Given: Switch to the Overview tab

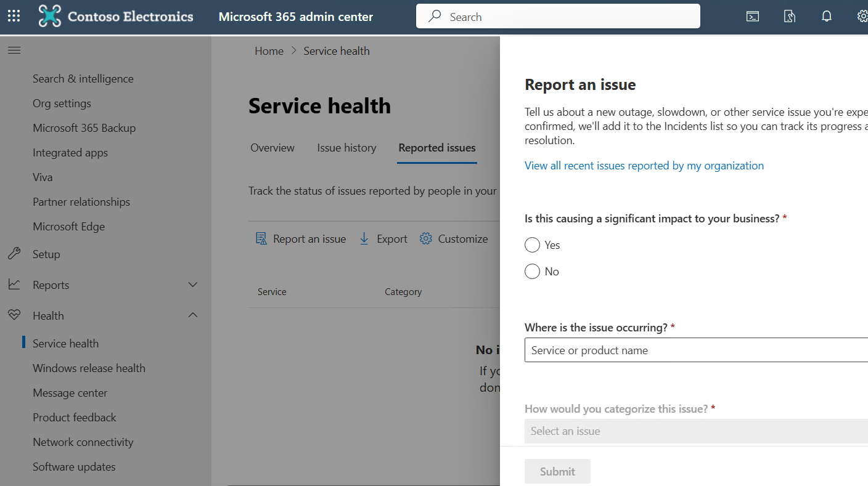Looking at the screenshot, I should pos(272,148).
